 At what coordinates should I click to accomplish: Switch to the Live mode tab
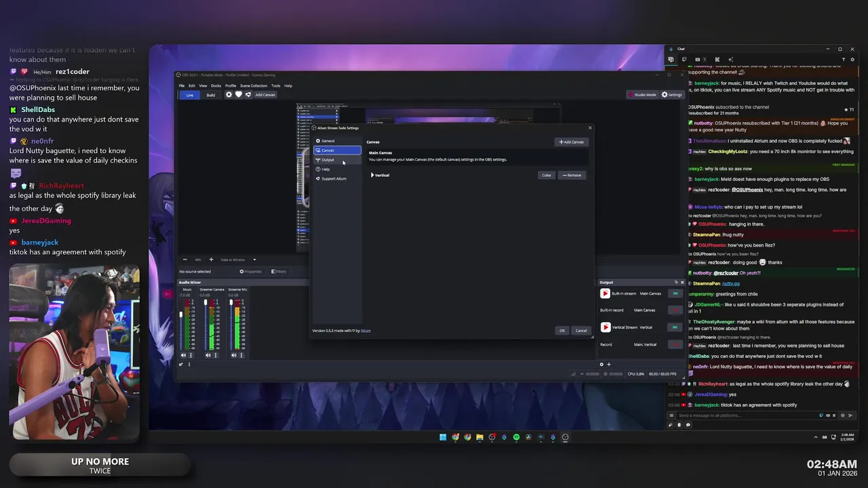pyautogui.click(x=190, y=95)
